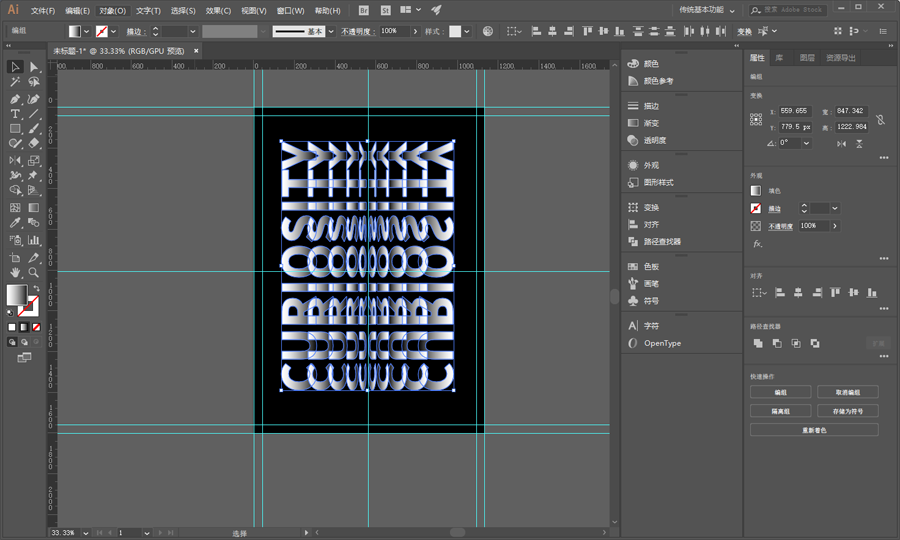900x540 pixels.
Task: Select the Type tool in the toolbox
Action: pos(15,114)
